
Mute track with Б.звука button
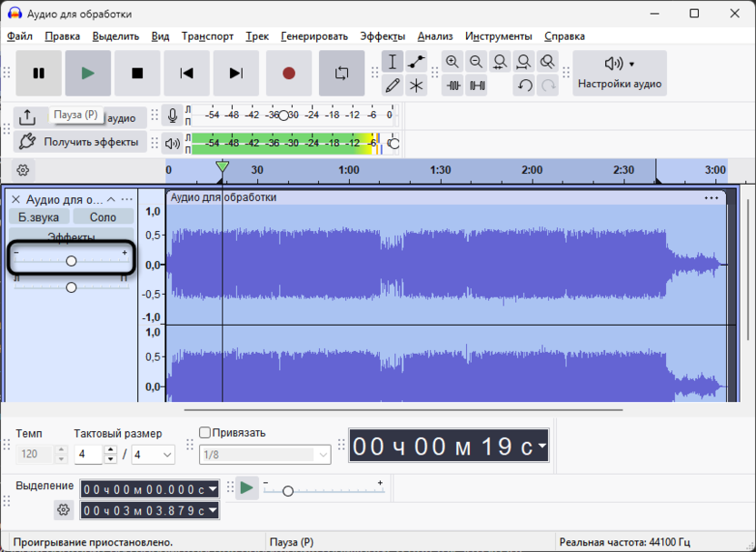click(x=38, y=216)
